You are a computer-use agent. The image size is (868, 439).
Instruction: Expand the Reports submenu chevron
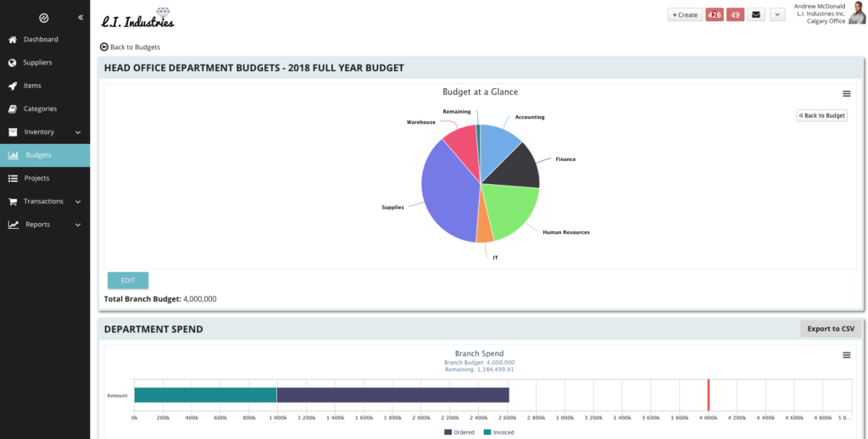click(78, 225)
